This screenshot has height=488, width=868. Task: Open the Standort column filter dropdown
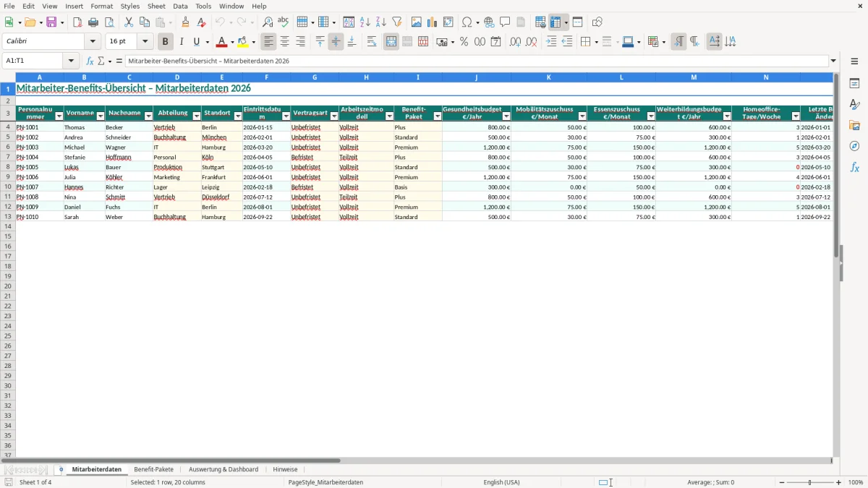[x=237, y=116]
